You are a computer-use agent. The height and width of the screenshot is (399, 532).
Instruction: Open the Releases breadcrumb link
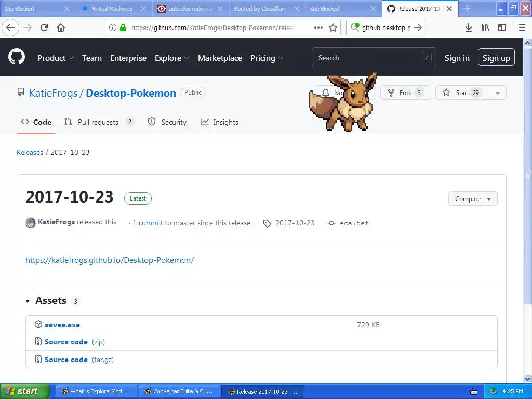(x=30, y=152)
